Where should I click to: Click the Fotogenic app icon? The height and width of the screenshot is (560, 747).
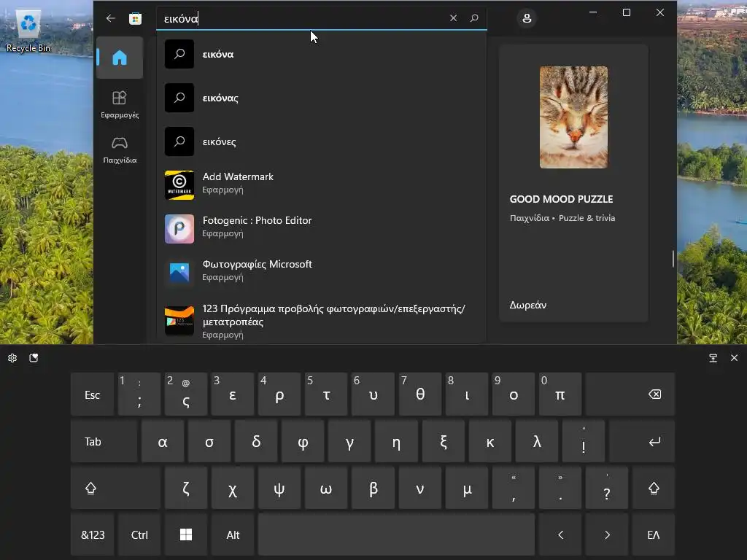pyautogui.click(x=179, y=229)
